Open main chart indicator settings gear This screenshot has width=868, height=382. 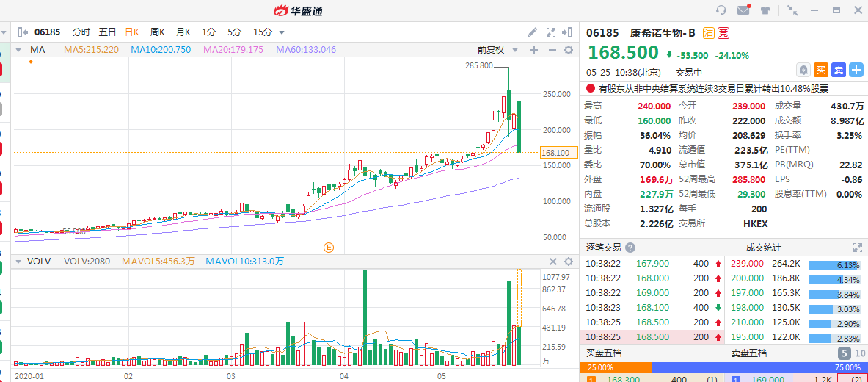(x=568, y=50)
